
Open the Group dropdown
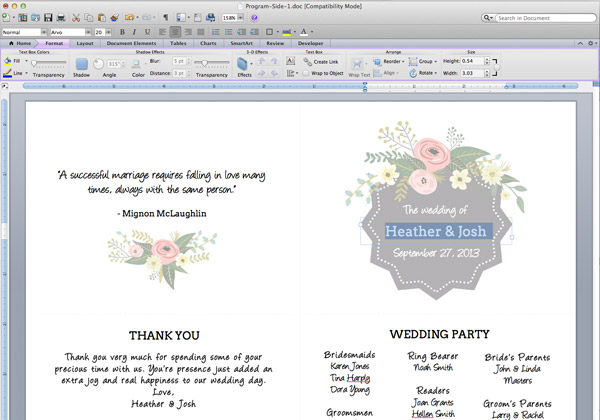click(423, 61)
